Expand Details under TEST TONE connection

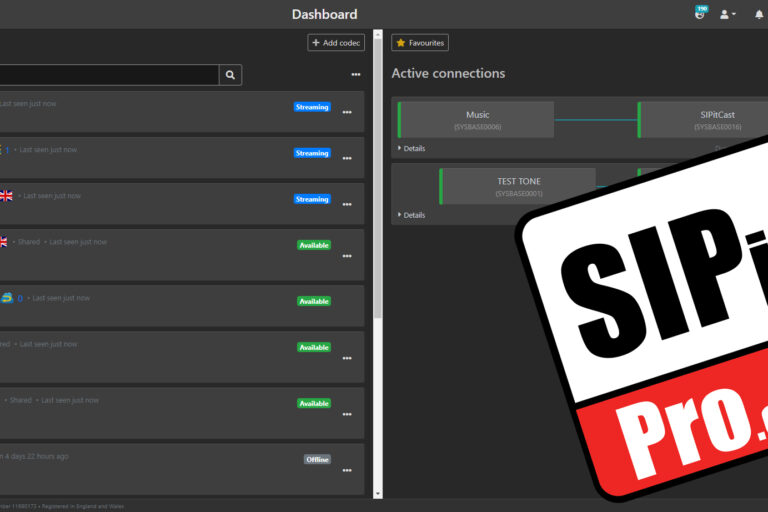point(412,215)
